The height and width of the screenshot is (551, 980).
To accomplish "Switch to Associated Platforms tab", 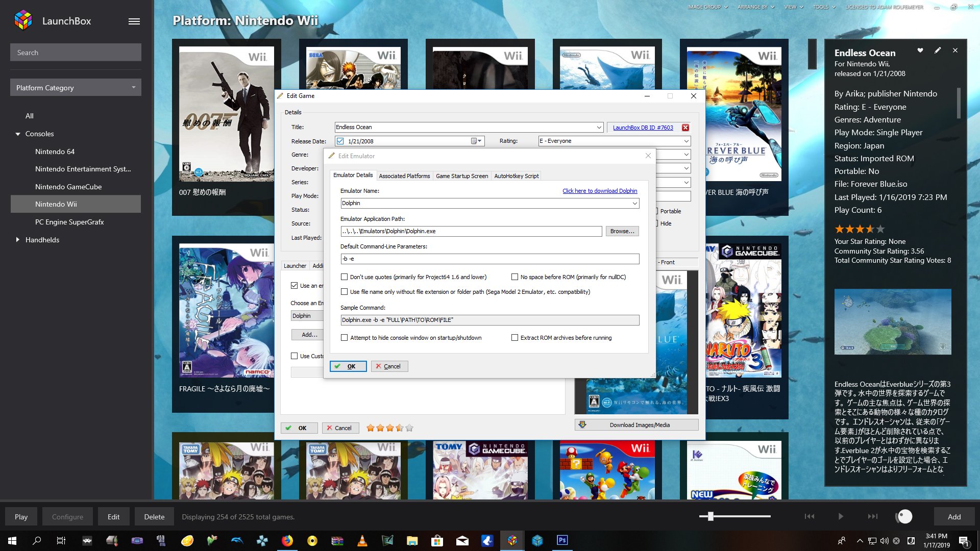I will click(404, 176).
